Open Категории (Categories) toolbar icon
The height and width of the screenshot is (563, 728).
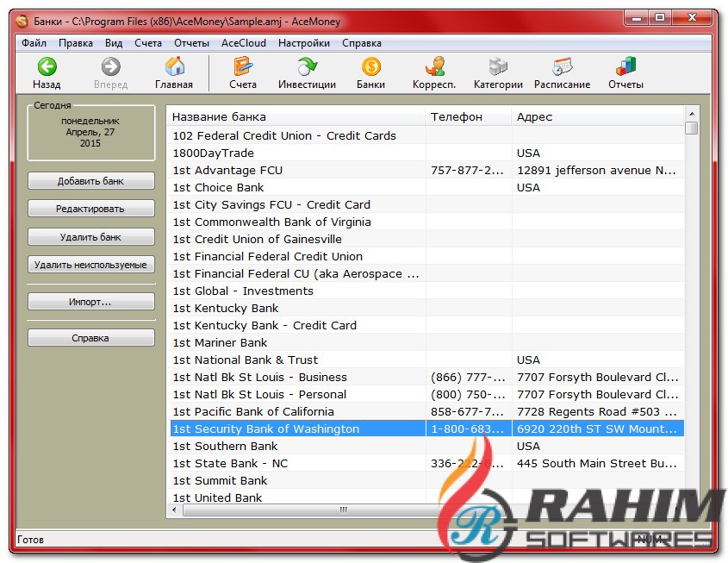[498, 67]
